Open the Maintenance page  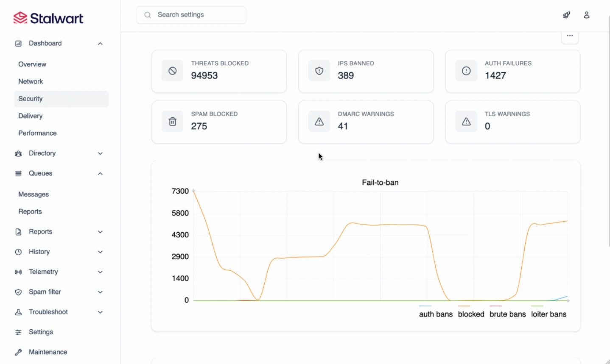click(x=48, y=352)
